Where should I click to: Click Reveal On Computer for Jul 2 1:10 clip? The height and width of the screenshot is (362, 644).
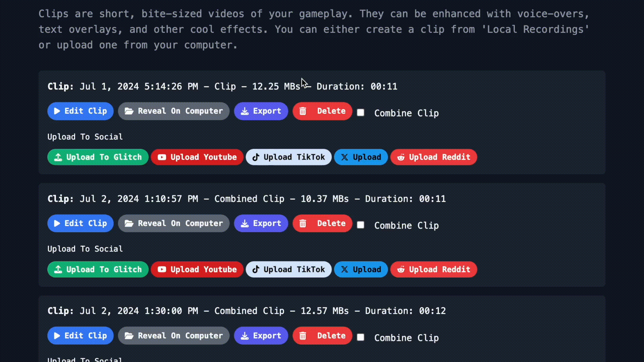(174, 223)
